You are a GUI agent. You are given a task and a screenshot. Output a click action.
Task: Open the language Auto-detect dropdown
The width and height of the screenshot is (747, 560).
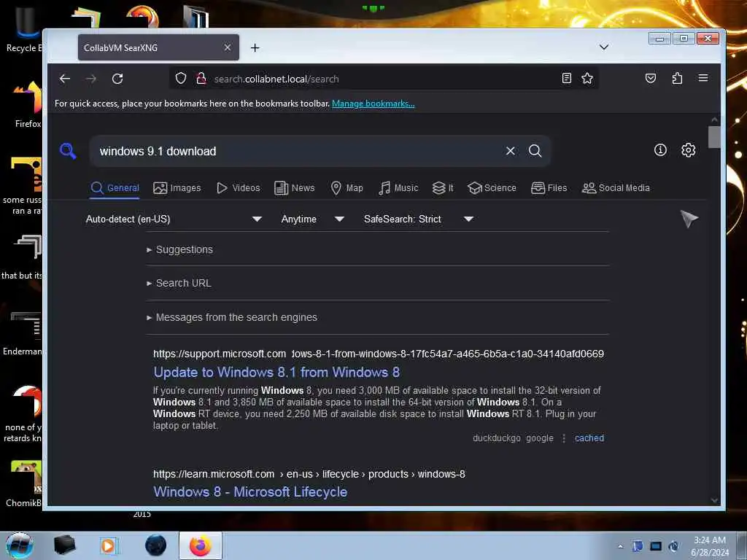[174, 219]
